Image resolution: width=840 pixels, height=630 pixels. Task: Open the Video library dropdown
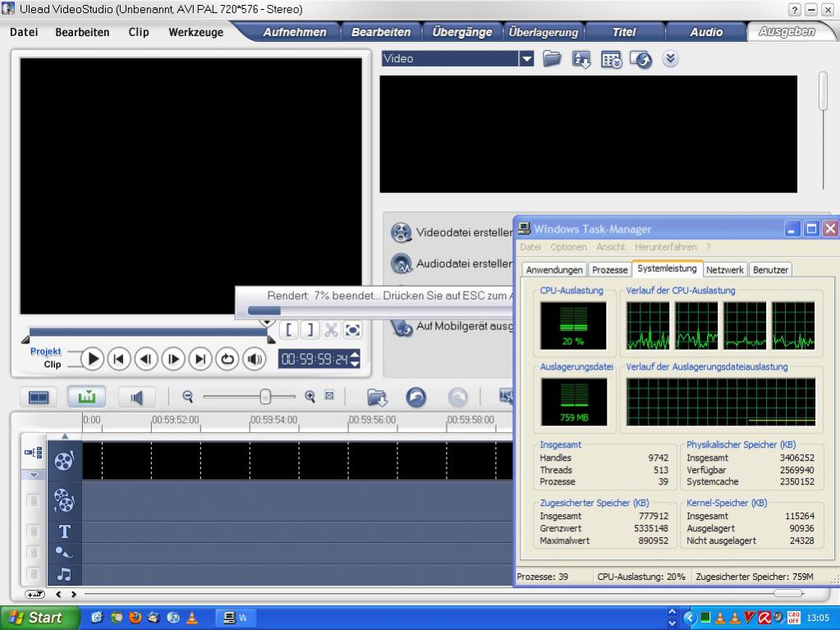(526, 58)
